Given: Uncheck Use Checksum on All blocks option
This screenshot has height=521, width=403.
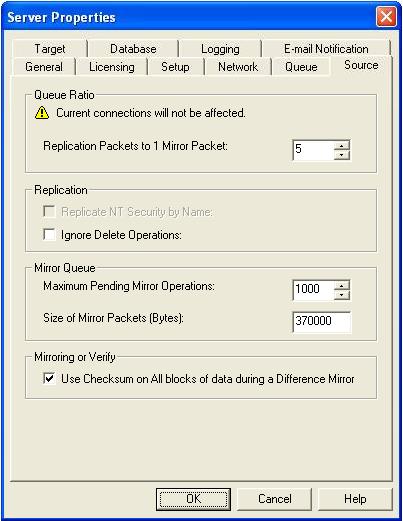Looking at the screenshot, I should point(49,378).
